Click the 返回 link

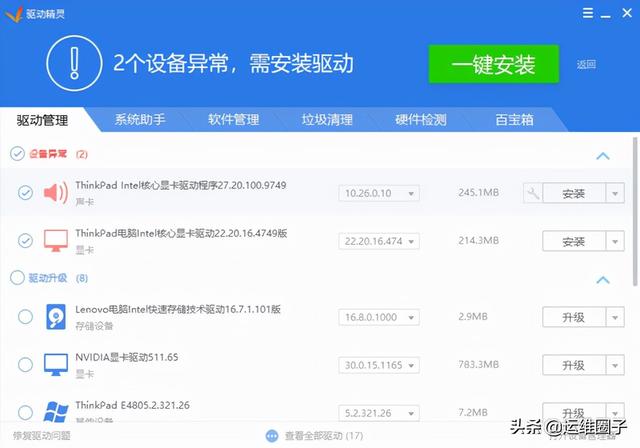pos(586,64)
